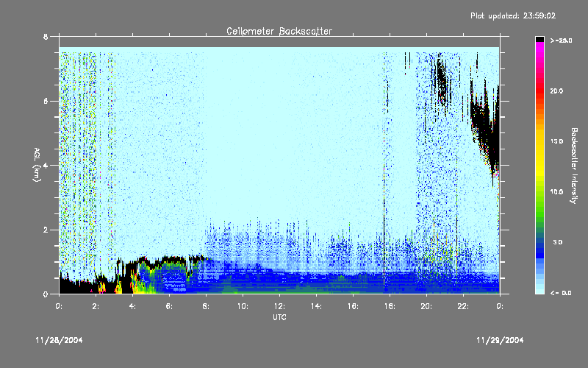Click the x-axis tick label '18:'
The height and width of the screenshot is (368, 588).
pos(390,306)
